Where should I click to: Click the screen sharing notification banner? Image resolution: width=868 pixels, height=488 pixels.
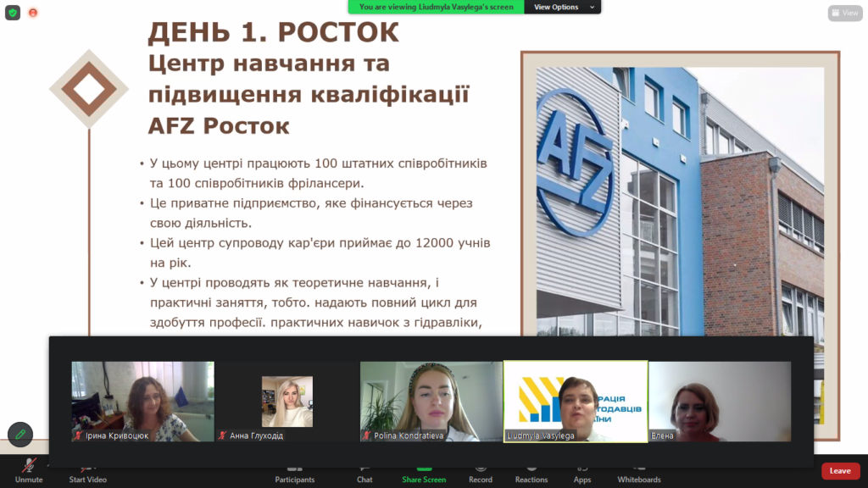(436, 7)
